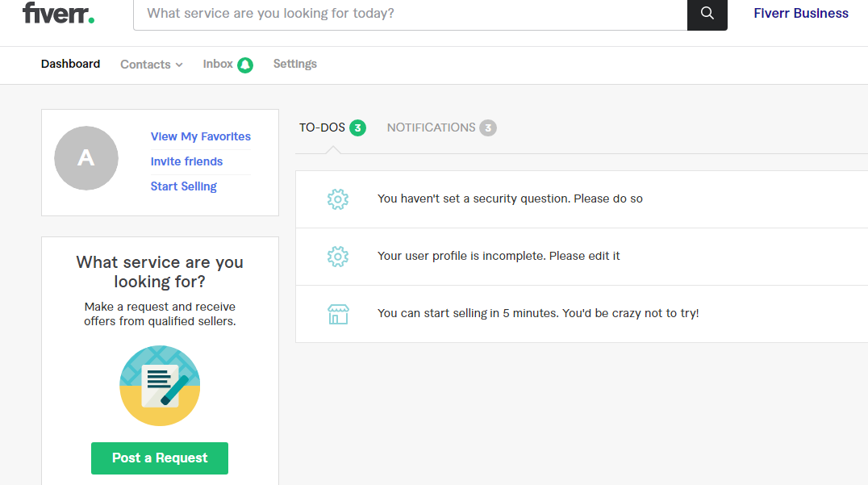
Task: Switch to the Notifications tab
Action: tap(440, 128)
